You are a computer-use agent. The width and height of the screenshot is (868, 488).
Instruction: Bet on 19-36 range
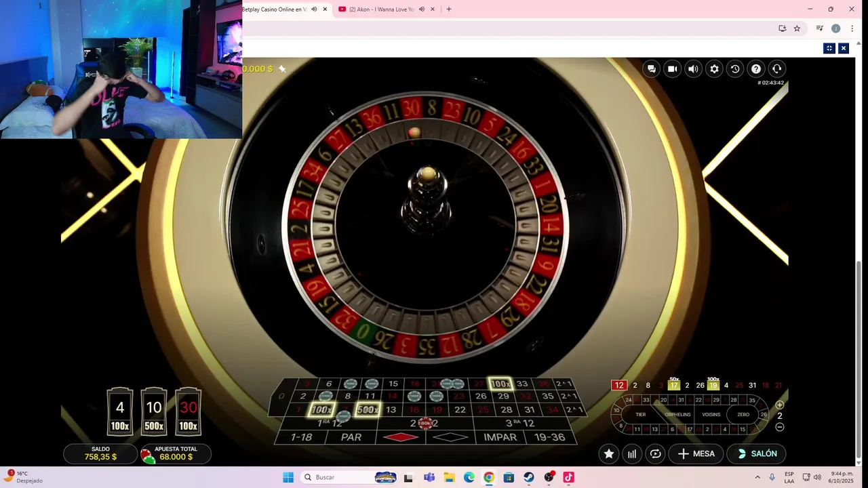(549, 437)
